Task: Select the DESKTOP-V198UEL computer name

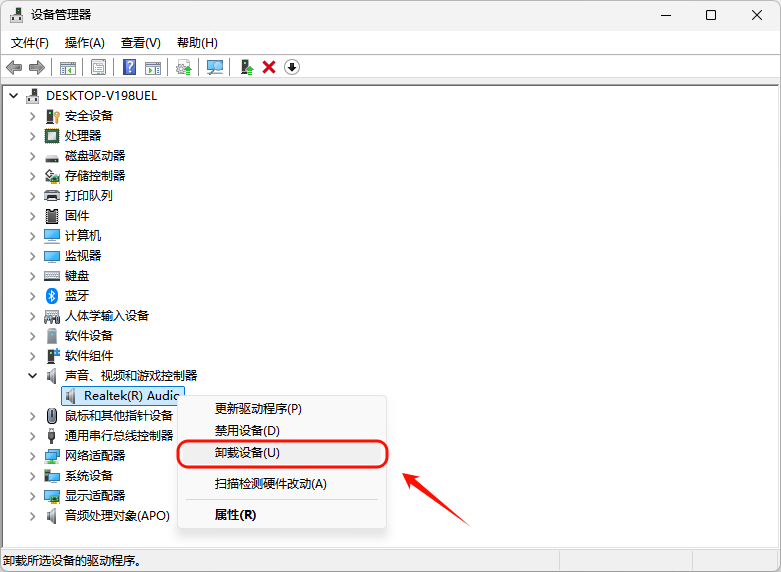Action: (x=102, y=96)
